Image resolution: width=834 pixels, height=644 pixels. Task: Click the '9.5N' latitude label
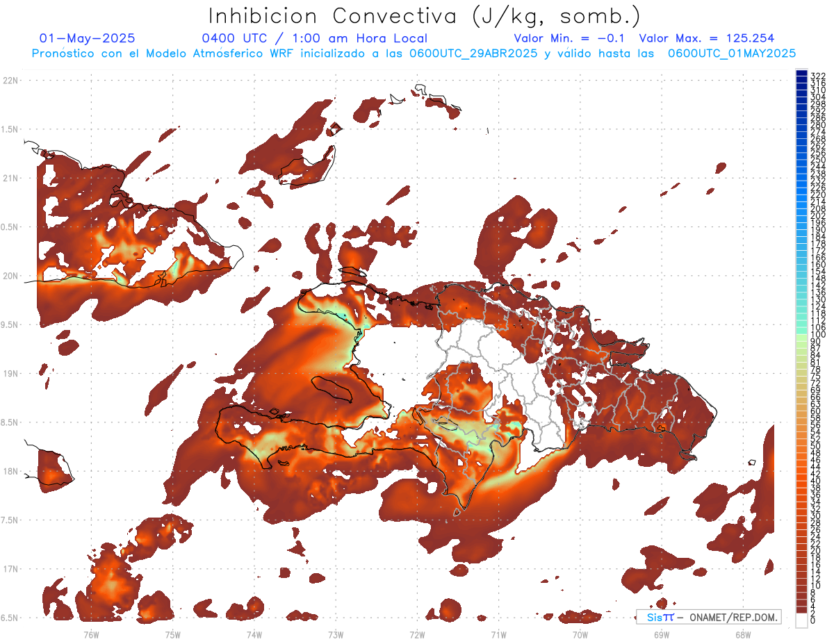point(10,324)
